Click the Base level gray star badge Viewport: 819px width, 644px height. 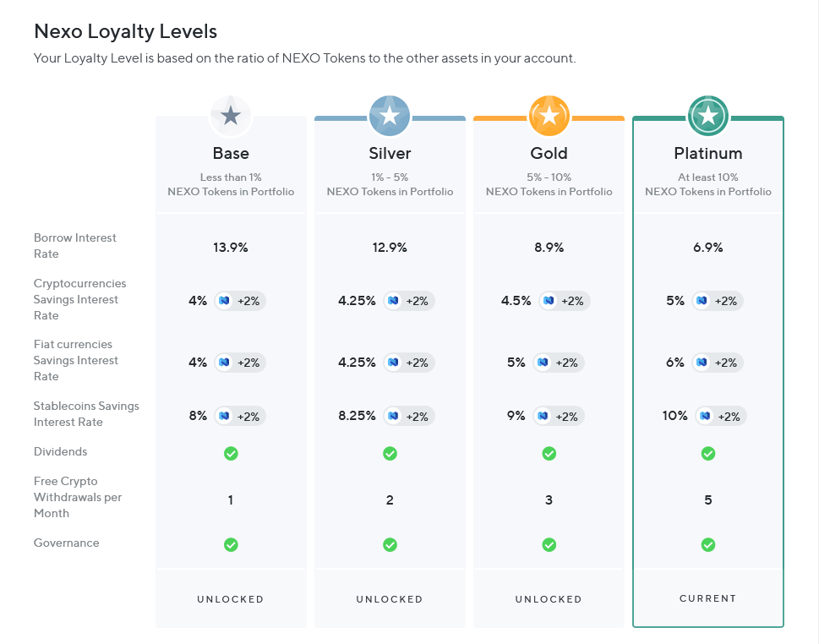[231, 116]
